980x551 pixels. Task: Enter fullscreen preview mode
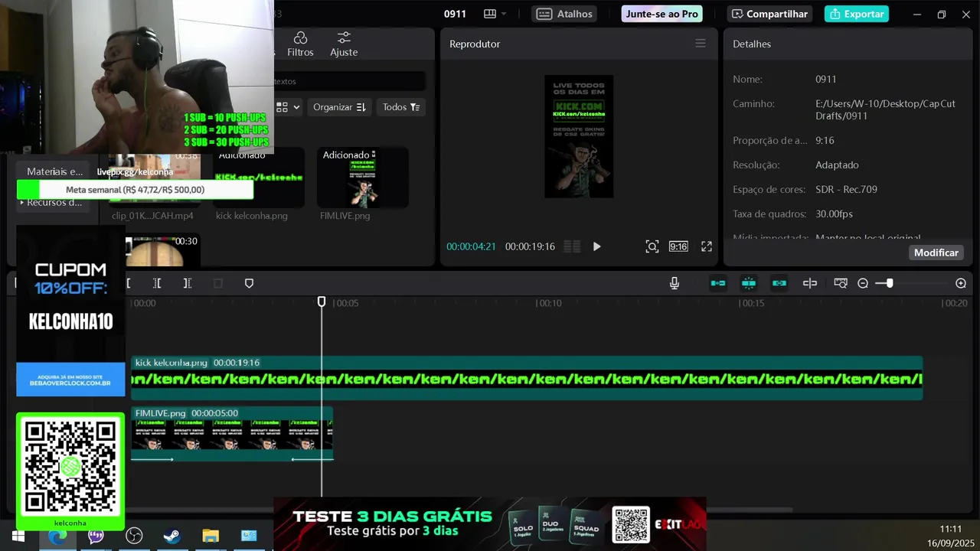tap(707, 246)
